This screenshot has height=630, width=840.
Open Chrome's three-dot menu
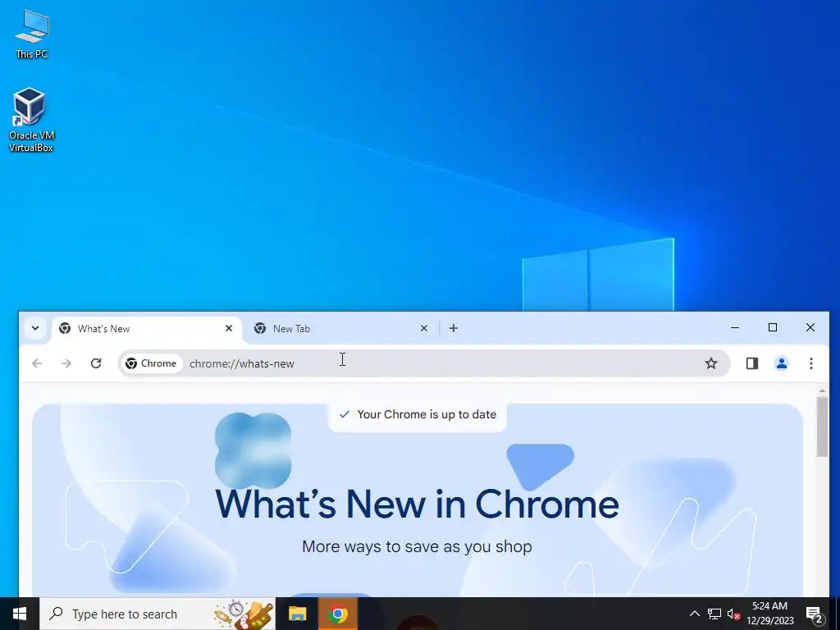pos(811,363)
